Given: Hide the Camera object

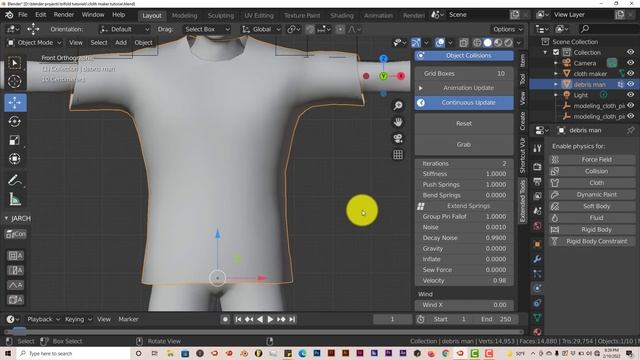Looking at the screenshot, I should pos(630,63).
